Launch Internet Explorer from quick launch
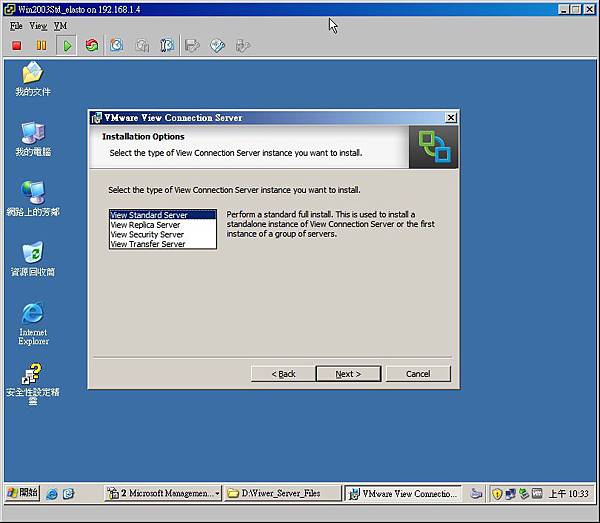The image size is (600, 523). pyautogui.click(x=52, y=494)
